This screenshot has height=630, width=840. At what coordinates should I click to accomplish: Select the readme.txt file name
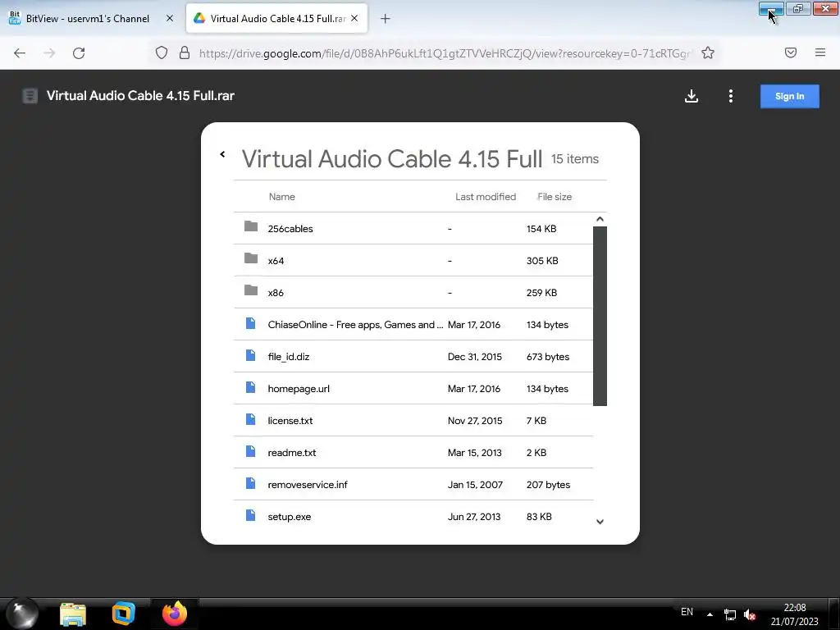292,453
